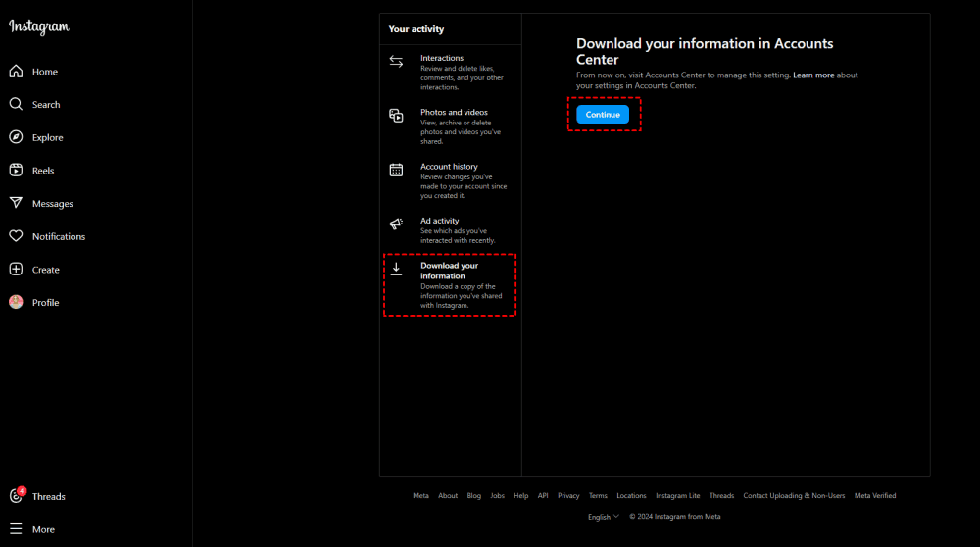Click the Threads icon with badge
Screen dimensions: 980x547
(17, 495)
